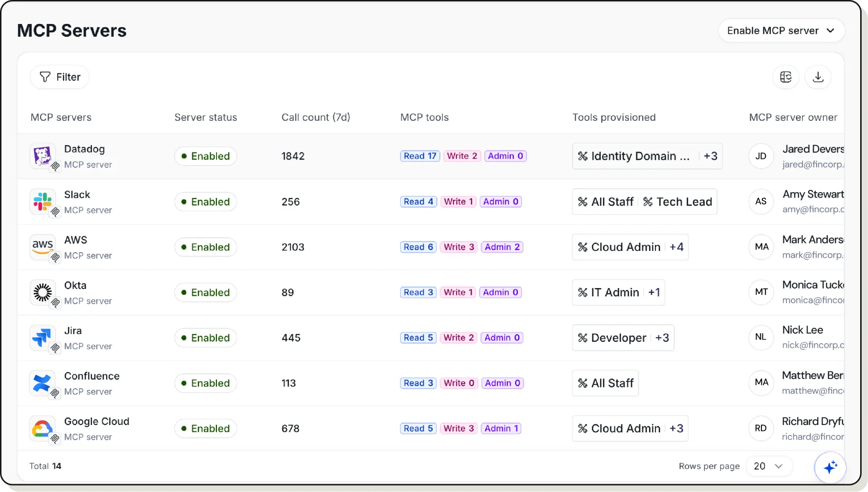
Task: Click the Admin 2 tag for AWS
Action: [502, 247]
